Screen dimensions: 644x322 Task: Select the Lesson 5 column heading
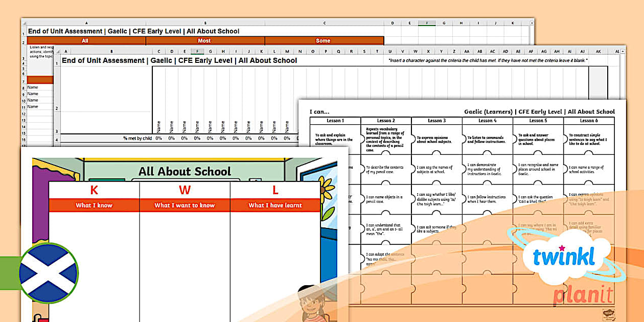click(x=537, y=121)
